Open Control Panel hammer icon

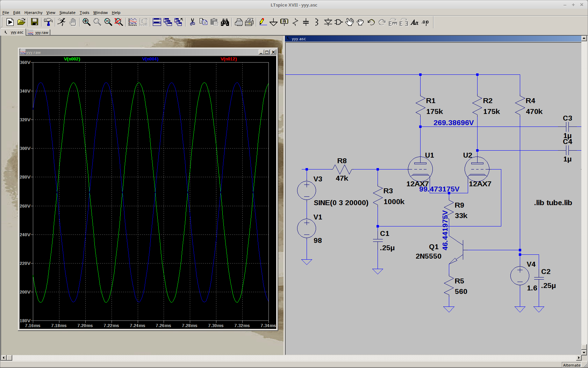pos(48,22)
